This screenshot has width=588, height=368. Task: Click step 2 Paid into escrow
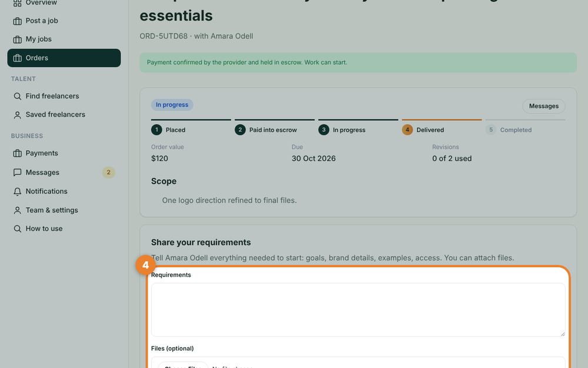point(275,128)
